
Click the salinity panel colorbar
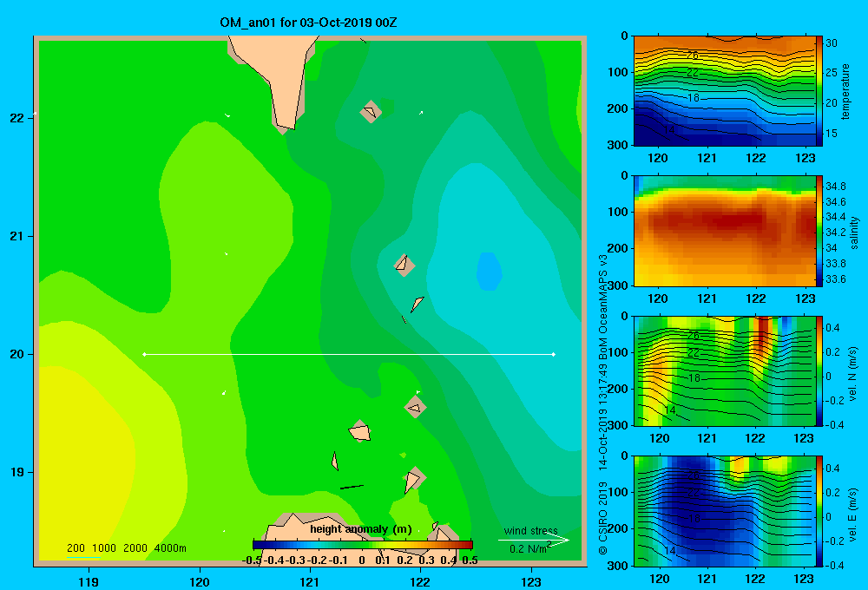[819, 231]
